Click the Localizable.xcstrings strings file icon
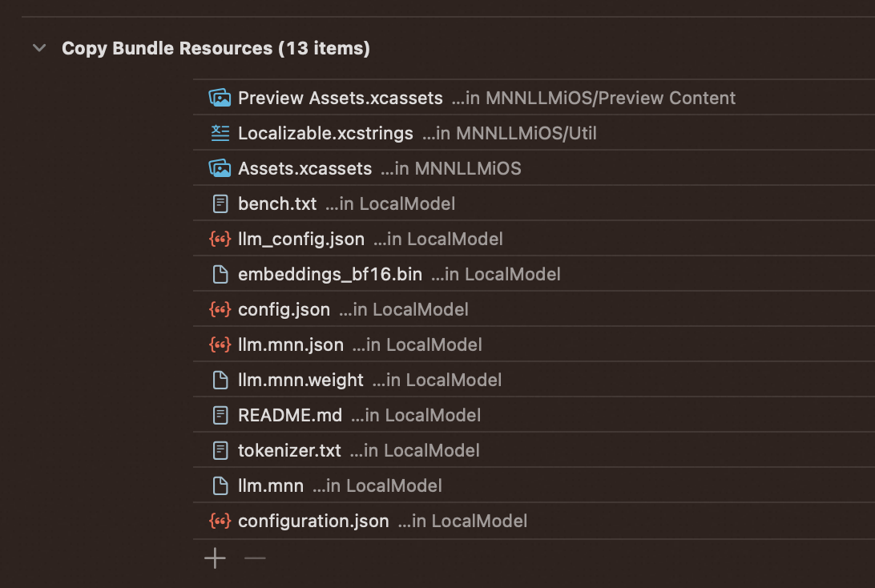Screen dimensions: 875x588 (x=220, y=133)
